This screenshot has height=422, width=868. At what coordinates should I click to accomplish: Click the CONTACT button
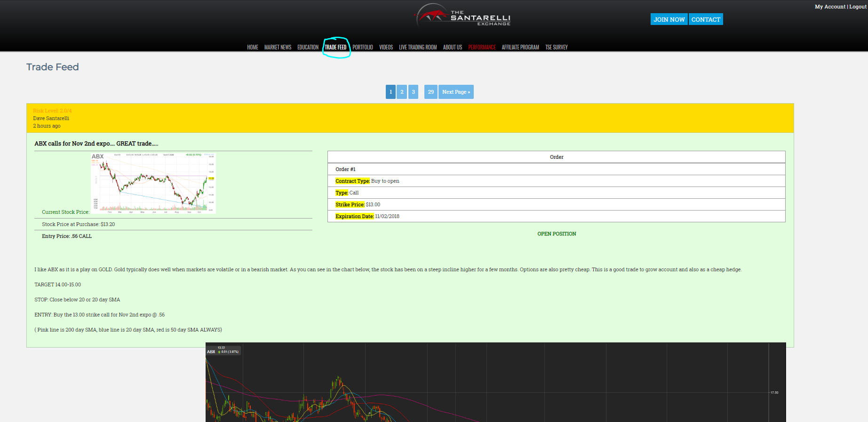pos(706,19)
